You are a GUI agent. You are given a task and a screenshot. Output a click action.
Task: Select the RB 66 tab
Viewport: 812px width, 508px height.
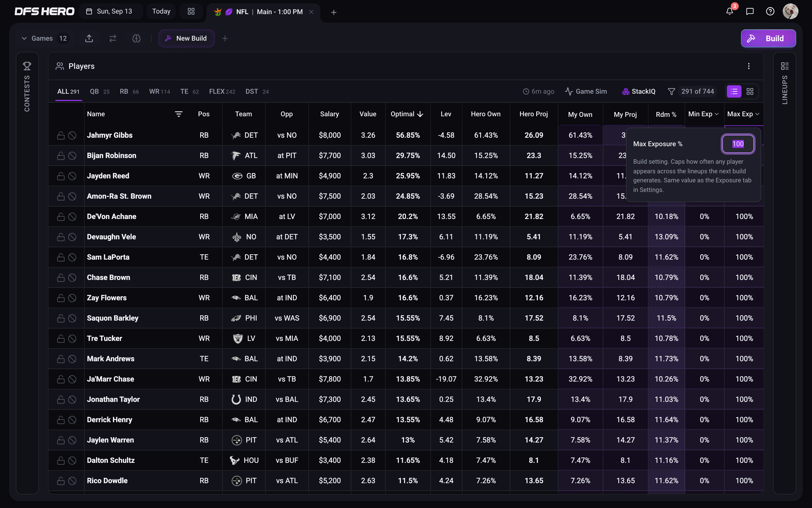pos(129,91)
